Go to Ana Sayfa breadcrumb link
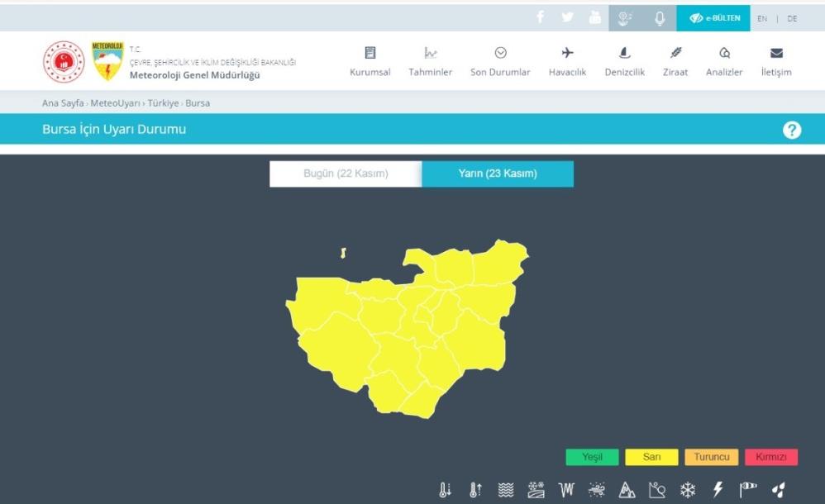825x504 pixels. 63,103
